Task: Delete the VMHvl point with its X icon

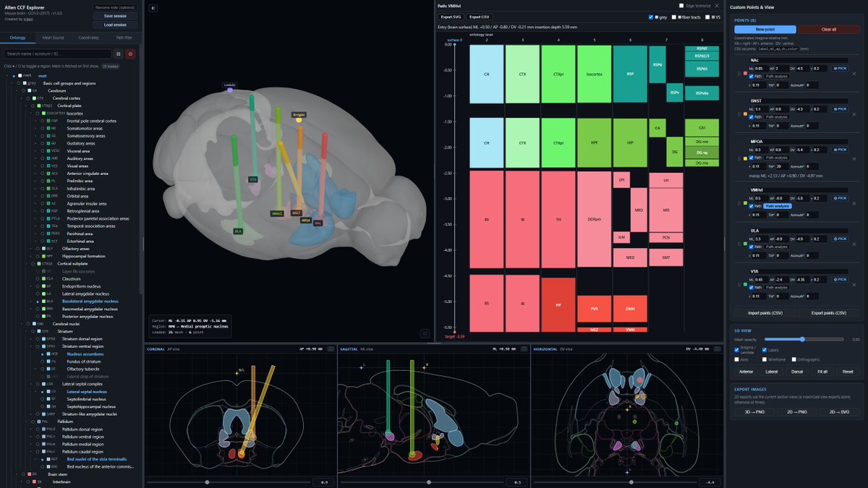Action: [854, 204]
